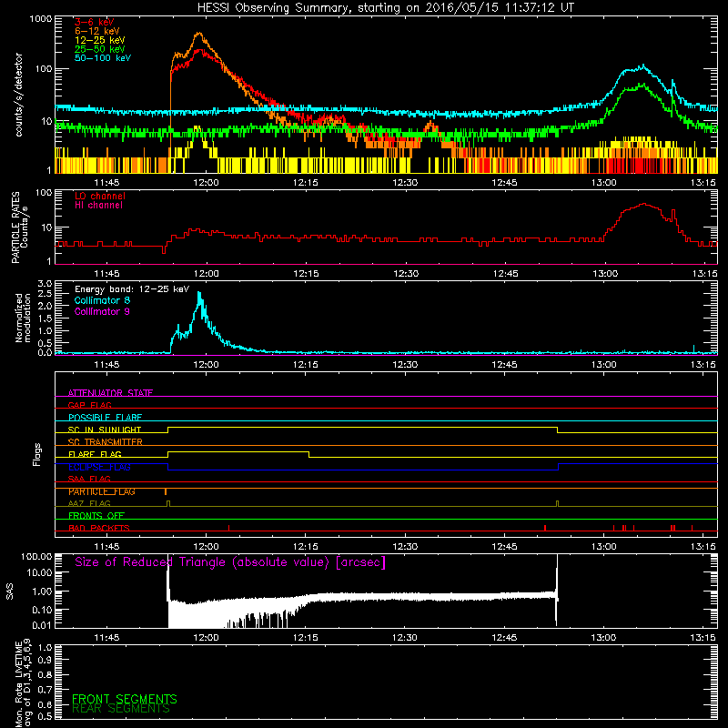The width and height of the screenshot is (728, 728).
Task: Click the 1000 tick value on counts axis
Action: (x=41, y=19)
